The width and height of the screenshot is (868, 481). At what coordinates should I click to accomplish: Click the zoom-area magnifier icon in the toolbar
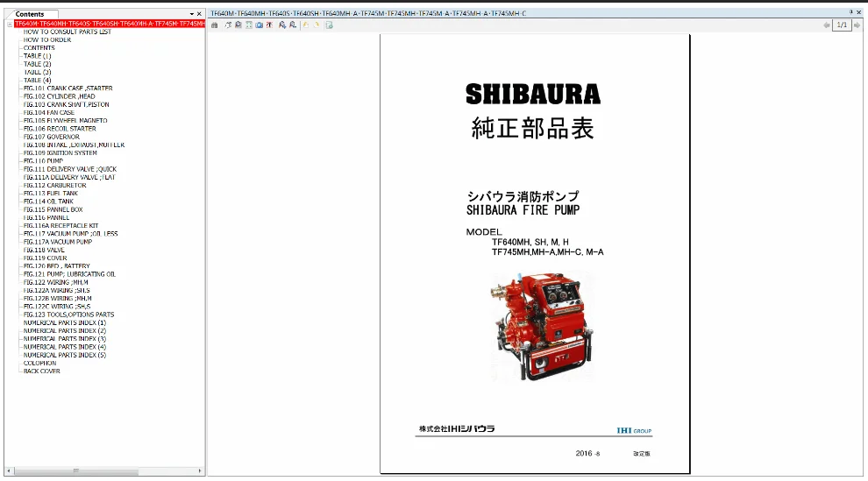[238, 25]
